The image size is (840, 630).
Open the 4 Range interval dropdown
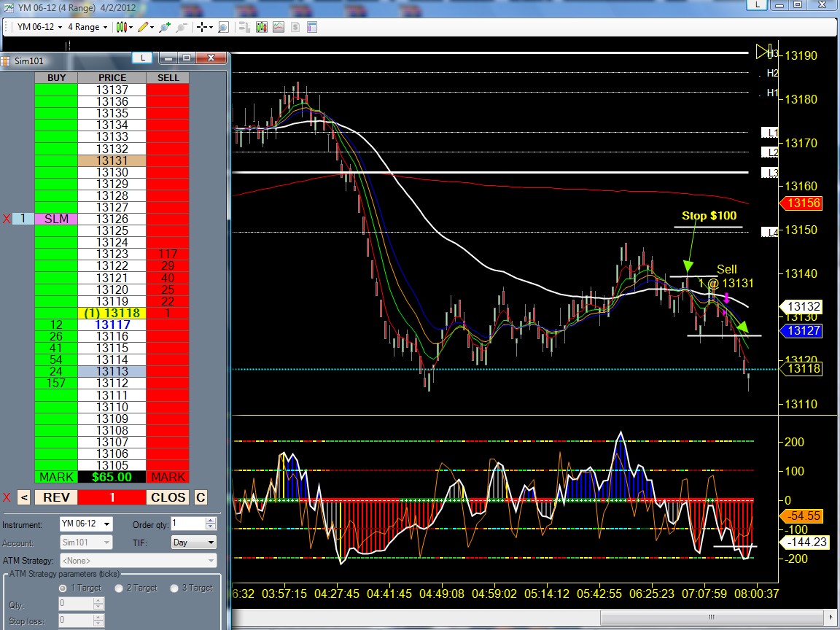pos(87,27)
